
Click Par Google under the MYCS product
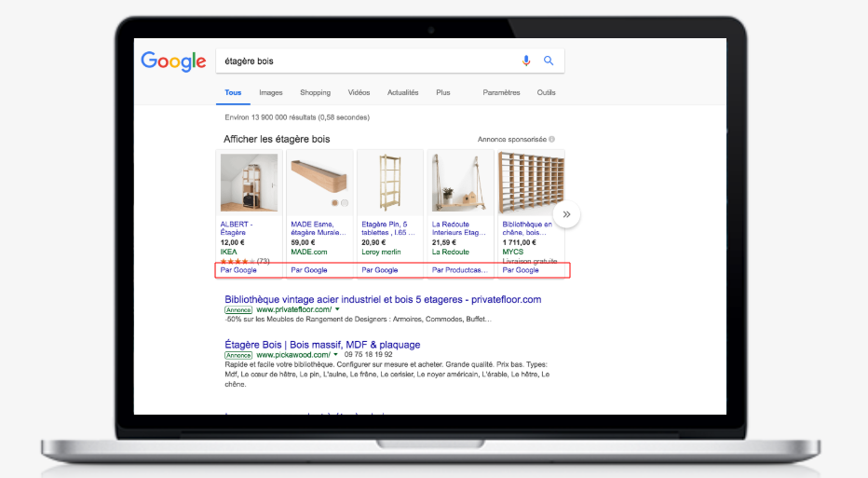tap(521, 270)
